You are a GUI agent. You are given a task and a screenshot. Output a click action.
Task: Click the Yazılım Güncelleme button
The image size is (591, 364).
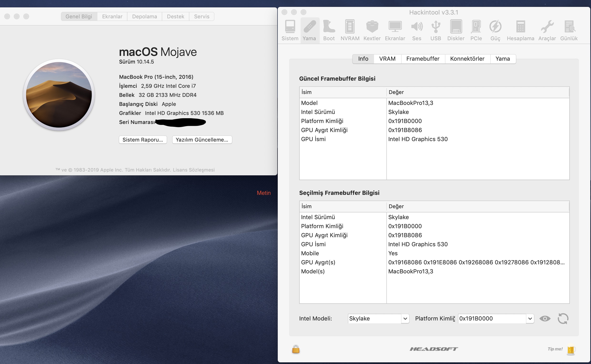(202, 140)
